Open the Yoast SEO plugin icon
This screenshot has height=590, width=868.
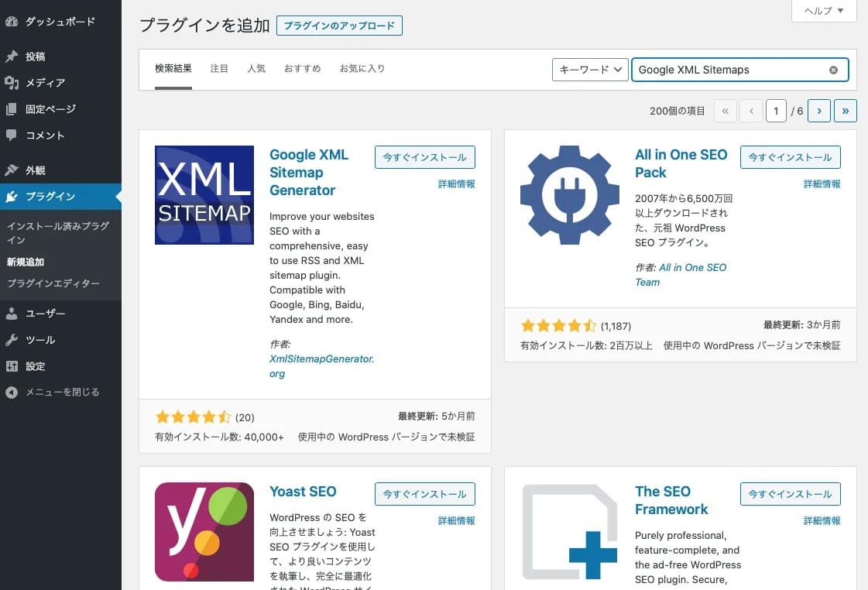click(204, 532)
